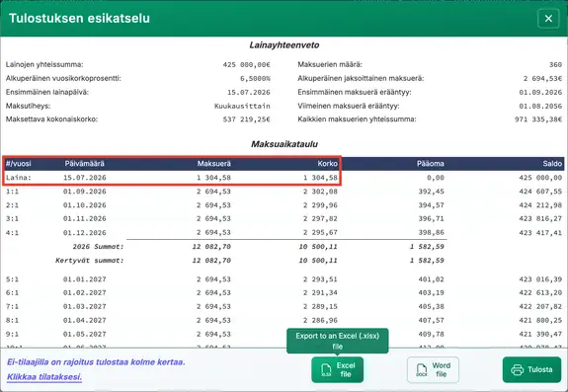Click first payment due 01.09.2026 value
This screenshot has height=392, width=568.
(x=540, y=92)
